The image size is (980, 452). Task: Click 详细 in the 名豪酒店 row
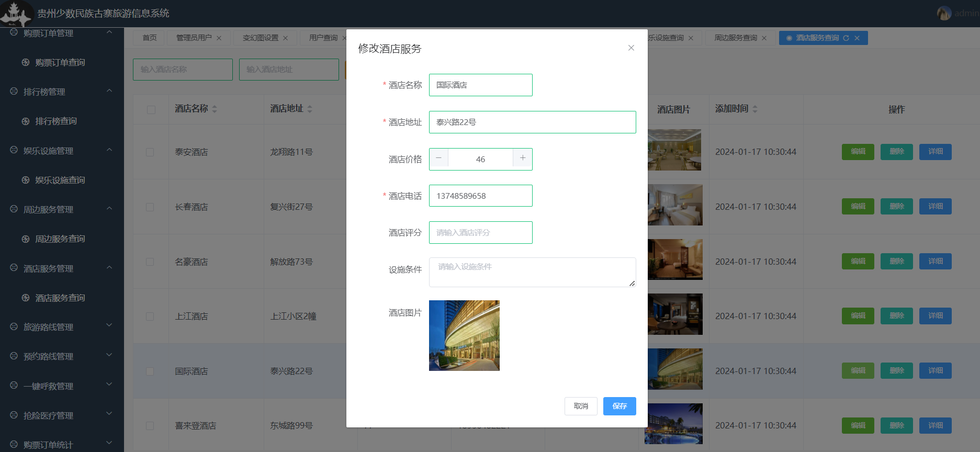pyautogui.click(x=936, y=261)
